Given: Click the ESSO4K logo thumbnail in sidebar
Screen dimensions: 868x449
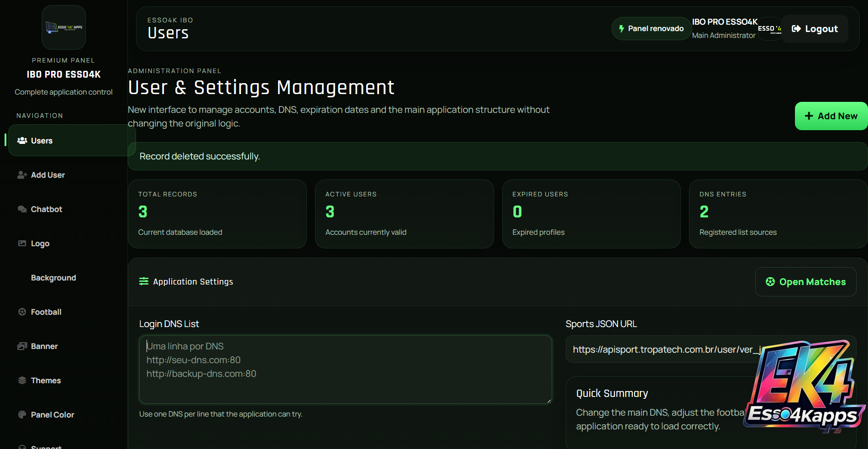Looking at the screenshot, I should (x=64, y=27).
